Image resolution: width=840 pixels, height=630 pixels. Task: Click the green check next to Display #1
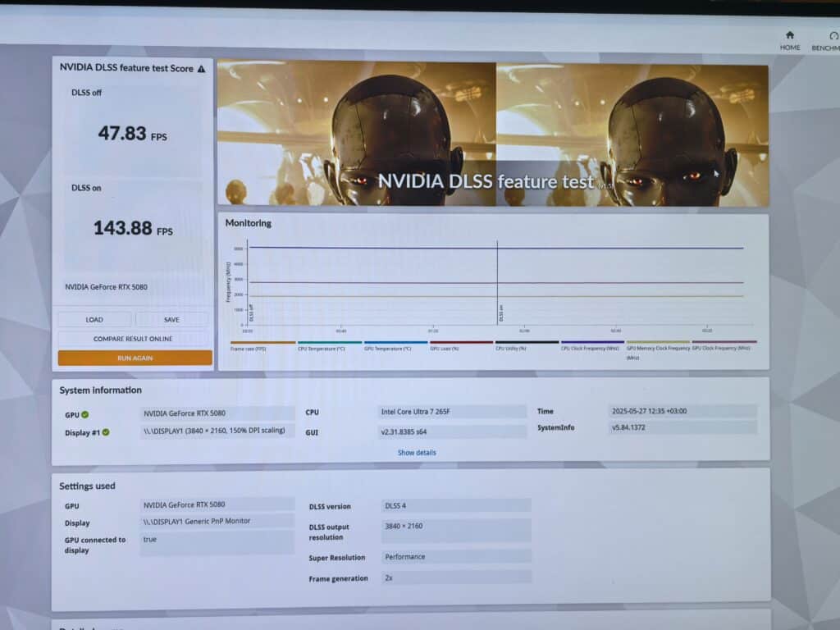pyautogui.click(x=106, y=432)
